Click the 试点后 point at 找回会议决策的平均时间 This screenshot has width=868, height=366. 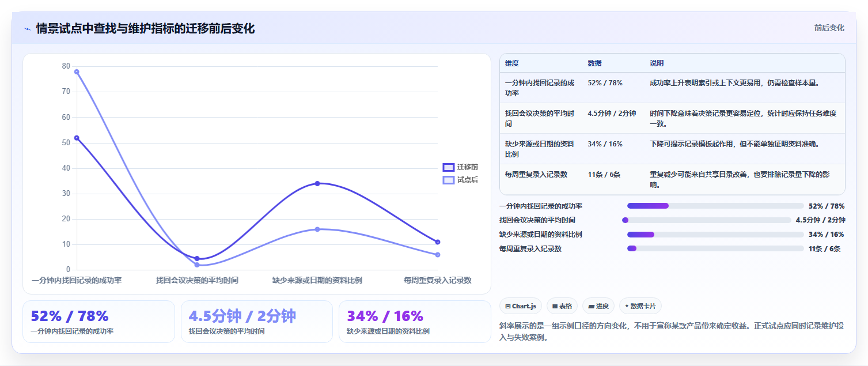click(197, 265)
